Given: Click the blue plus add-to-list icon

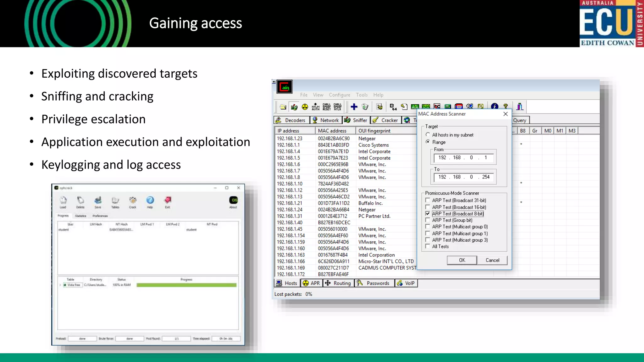Looking at the screenshot, I should click(354, 107).
